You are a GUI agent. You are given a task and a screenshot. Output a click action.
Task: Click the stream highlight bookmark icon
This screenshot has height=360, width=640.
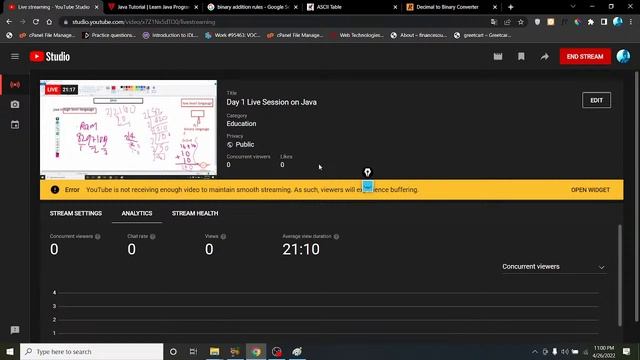[521, 56]
